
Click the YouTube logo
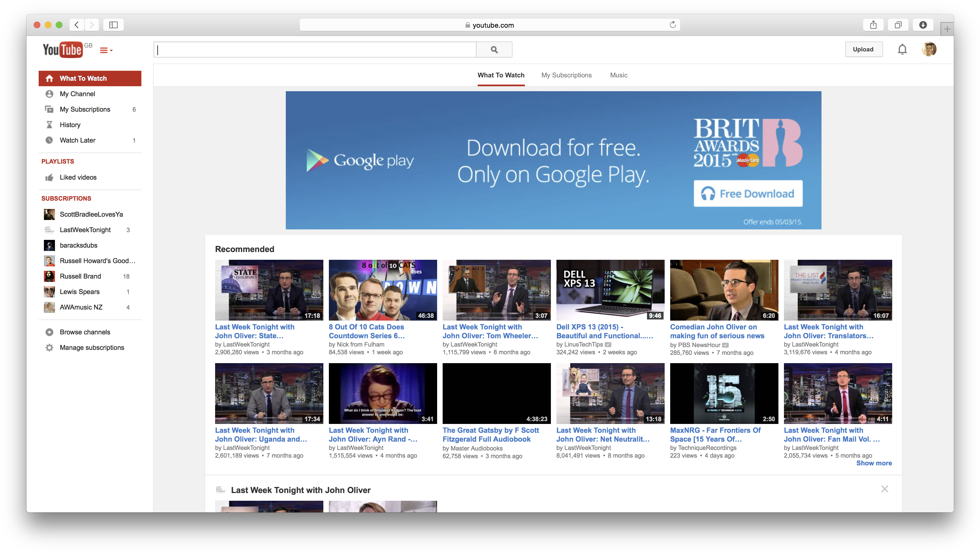coord(63,49)
